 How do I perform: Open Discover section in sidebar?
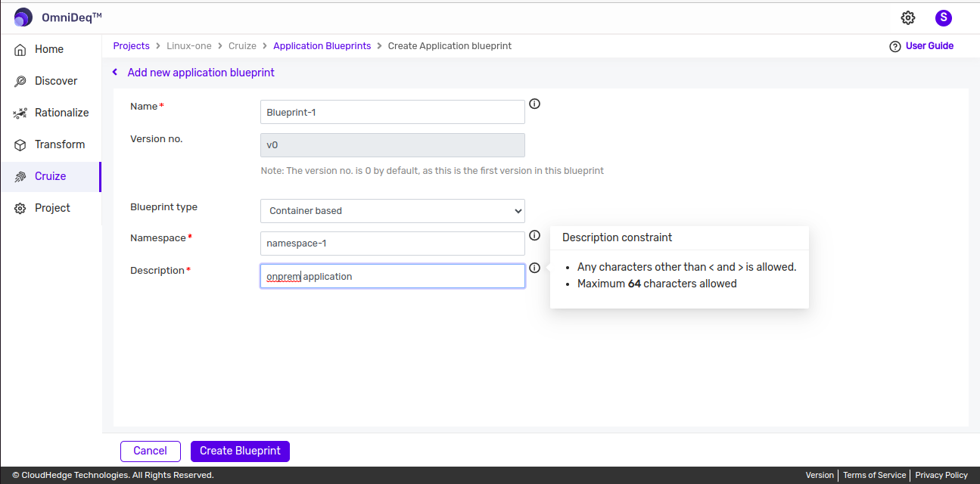click(50, 81)
